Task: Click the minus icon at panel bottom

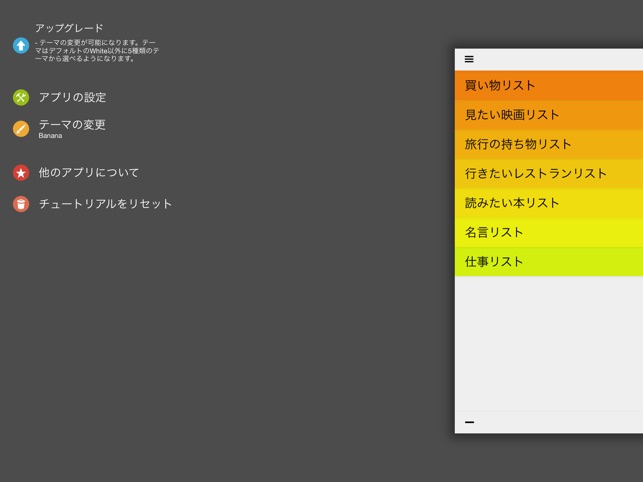Action: click(x=470, y=422)
